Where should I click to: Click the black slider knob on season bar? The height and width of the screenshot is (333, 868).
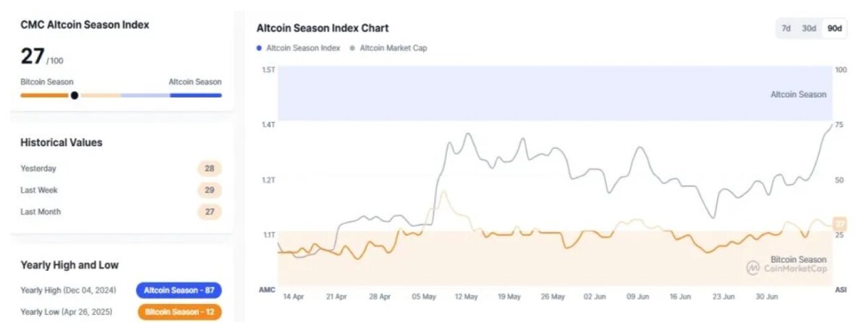tap(75, 95)
